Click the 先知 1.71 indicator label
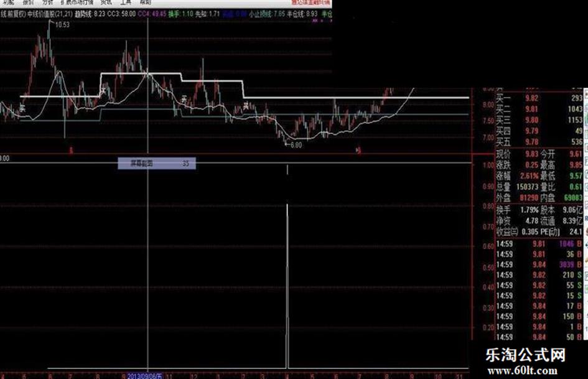Screen dimensions: 588x379 208,14
